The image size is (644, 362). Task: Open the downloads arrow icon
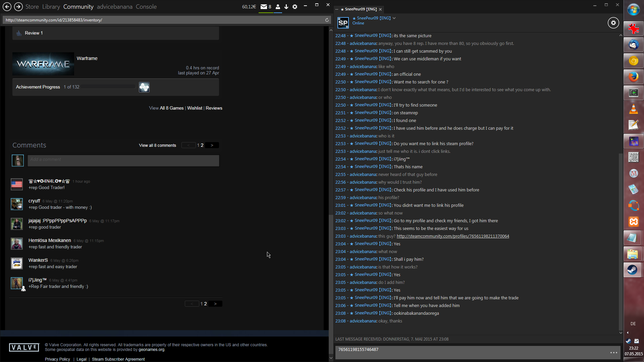tap(286, 7)
